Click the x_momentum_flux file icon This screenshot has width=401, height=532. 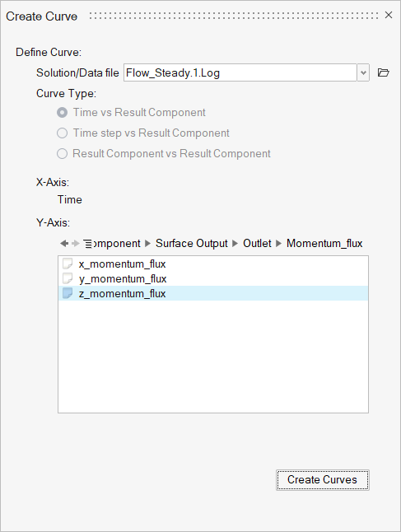click(68, 264)
